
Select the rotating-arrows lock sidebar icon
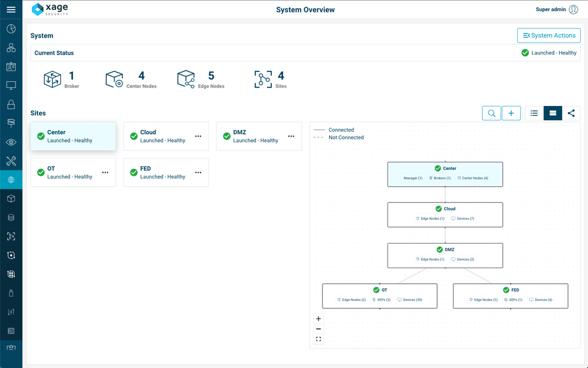coord(11,255)
